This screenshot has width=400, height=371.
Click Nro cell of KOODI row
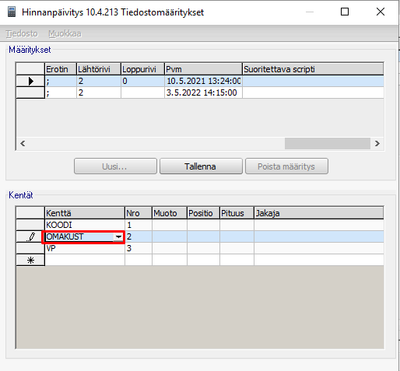[x=138, y=225]
